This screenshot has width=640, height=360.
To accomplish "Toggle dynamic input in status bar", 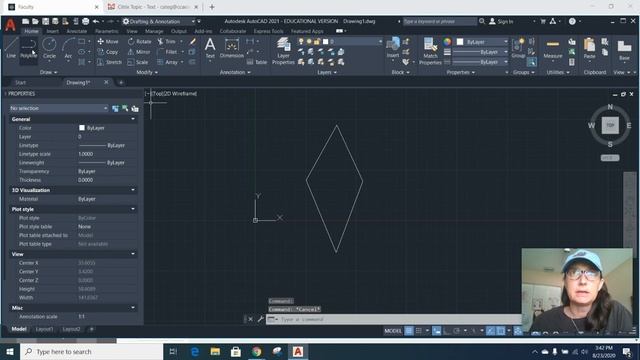I will click(x=436, y=331).
